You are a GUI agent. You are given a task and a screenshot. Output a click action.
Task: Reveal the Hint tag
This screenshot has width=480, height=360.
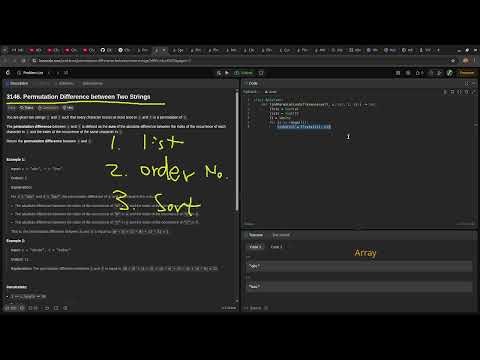pos(68,108)
